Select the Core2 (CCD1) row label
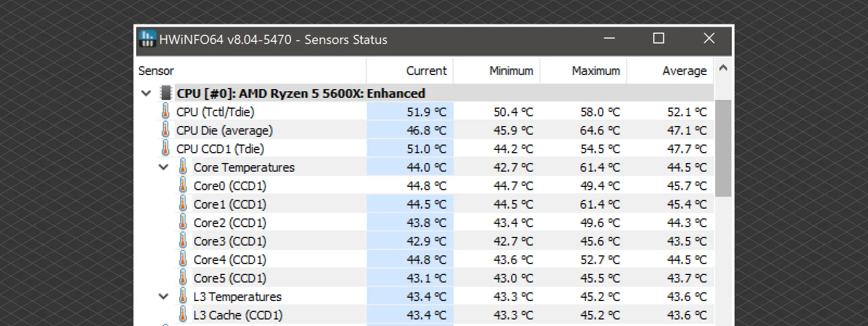The width and height of the screenshot is (868, 326). [230, 223]
